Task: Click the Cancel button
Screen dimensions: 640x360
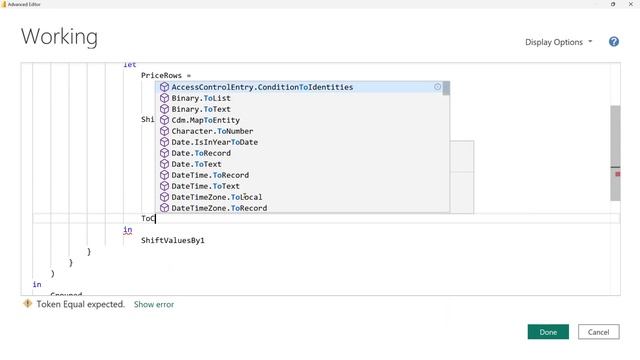Action: point(598,332)
